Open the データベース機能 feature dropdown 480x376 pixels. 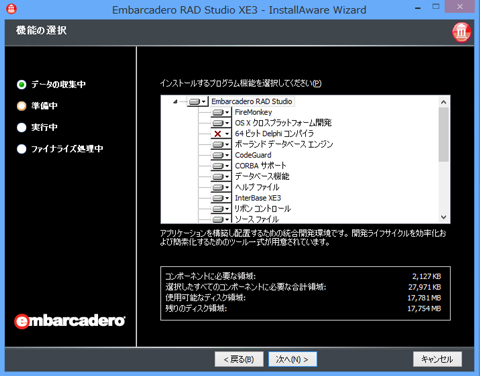click(x=221, y=176)
